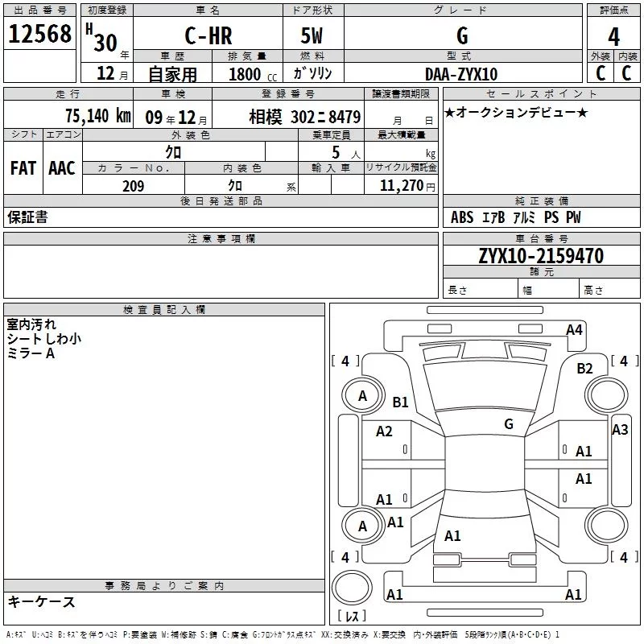
Task: Select the 幅 dimension field
Action: (x=548, y=290)
